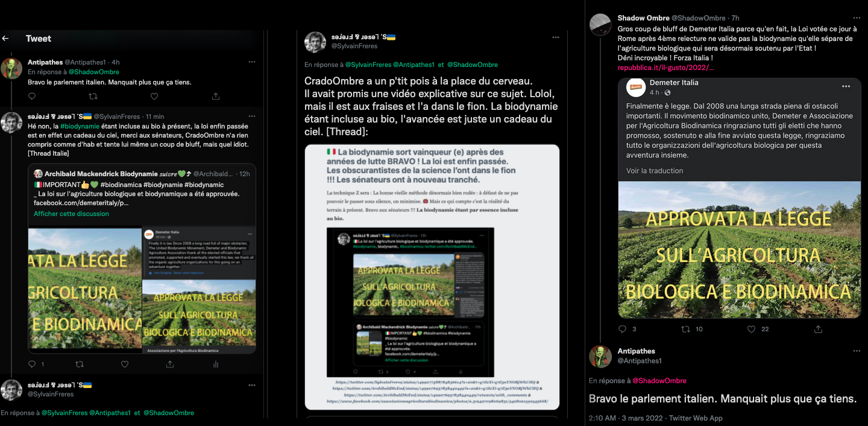Retweet the Antipathes tweet in left column
The width and height of the screenshot is (868, 426).
(x=93, y=96)
